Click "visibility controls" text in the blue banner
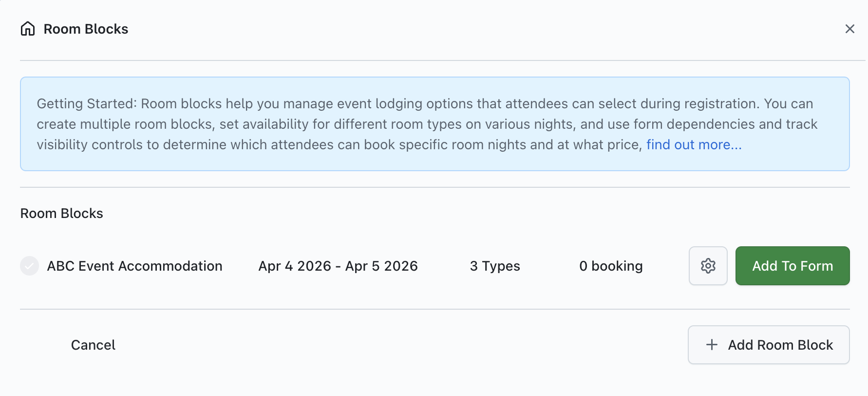 pos(97,144)
